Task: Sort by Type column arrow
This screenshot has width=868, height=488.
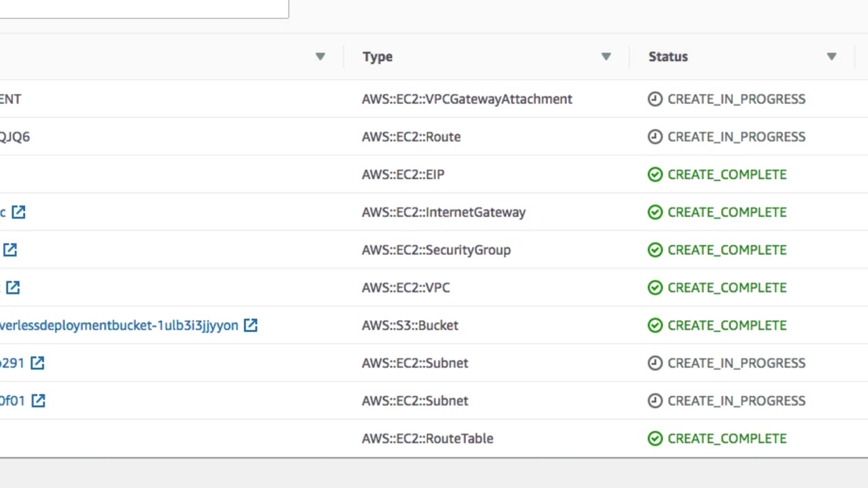Action: [x=606, y=57]
